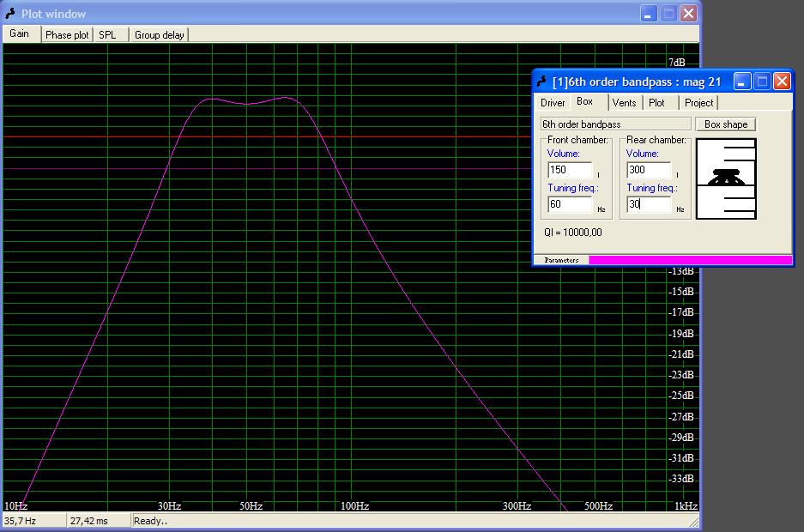This screenshot has width=804, height=532.
Task: Click the bandpass window title bar wrench icon
Action: click(x=541, y=82)
